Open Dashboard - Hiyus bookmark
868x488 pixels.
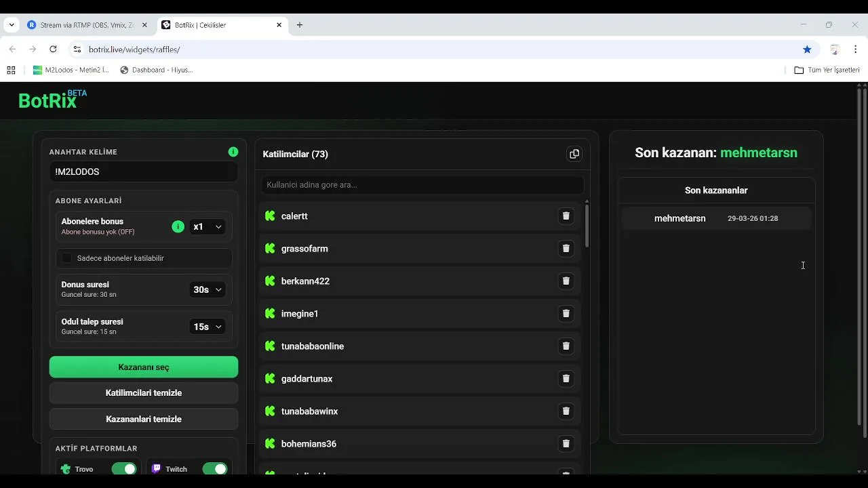point(157,70)
